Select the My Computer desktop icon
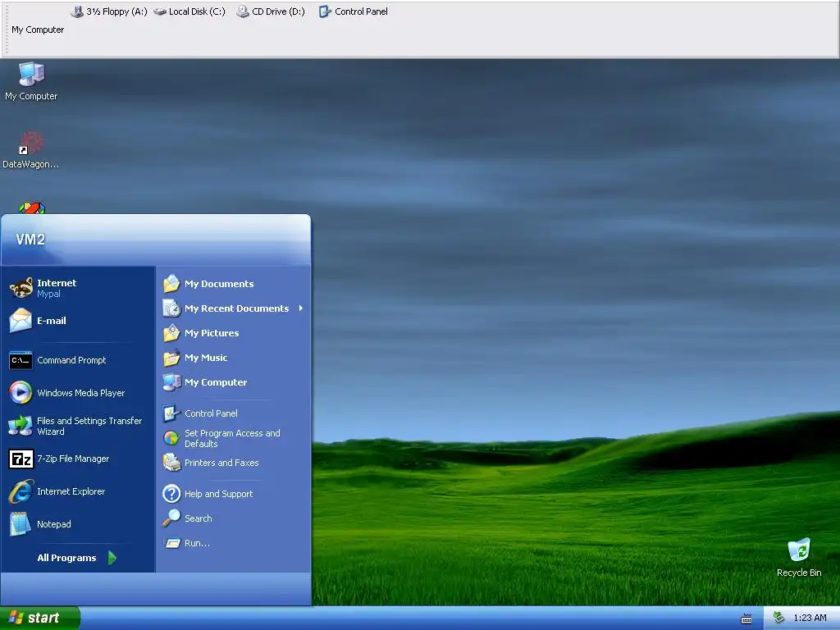Image resolution: width=840 pixels, height=630 pixels. tap(31, 81)
